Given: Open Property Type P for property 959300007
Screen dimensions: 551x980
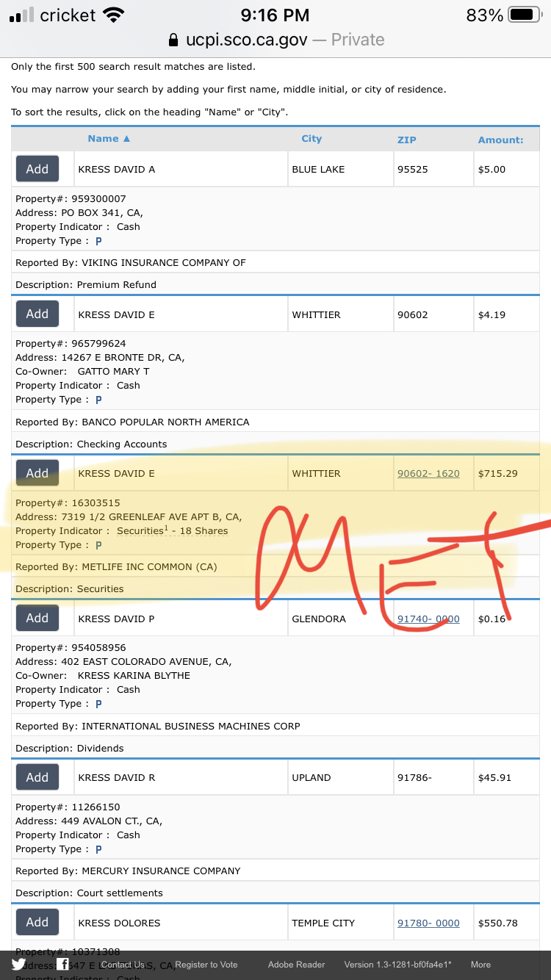Looking at the screenshot, I should tap(98, 241).
